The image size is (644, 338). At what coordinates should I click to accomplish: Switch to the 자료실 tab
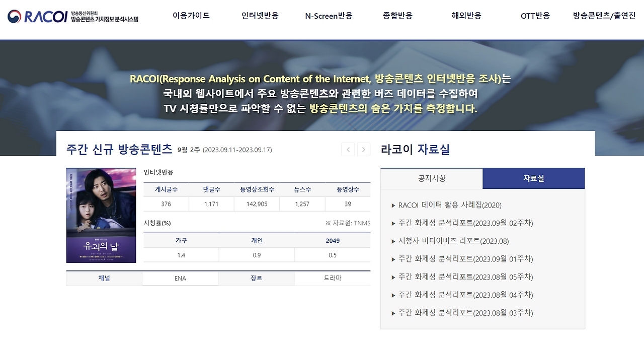coord(534,178)
